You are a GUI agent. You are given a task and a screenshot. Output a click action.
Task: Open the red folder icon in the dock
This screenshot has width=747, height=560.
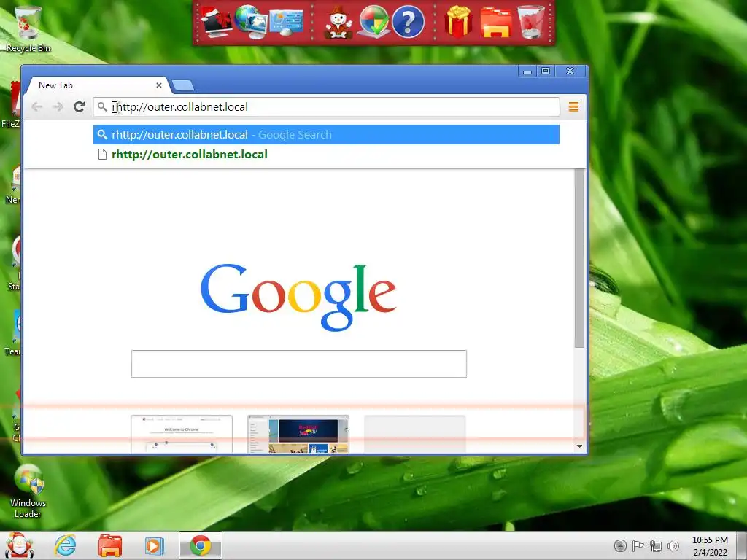click(x=495, y=23)
